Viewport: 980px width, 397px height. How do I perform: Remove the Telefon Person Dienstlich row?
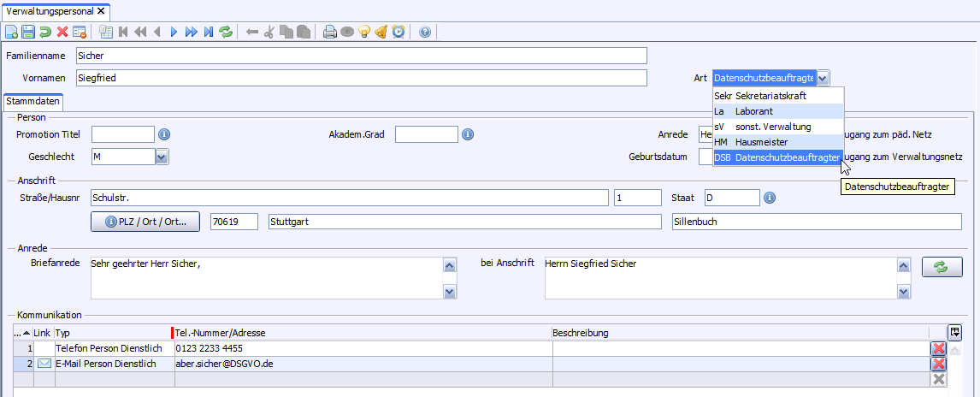938,349
